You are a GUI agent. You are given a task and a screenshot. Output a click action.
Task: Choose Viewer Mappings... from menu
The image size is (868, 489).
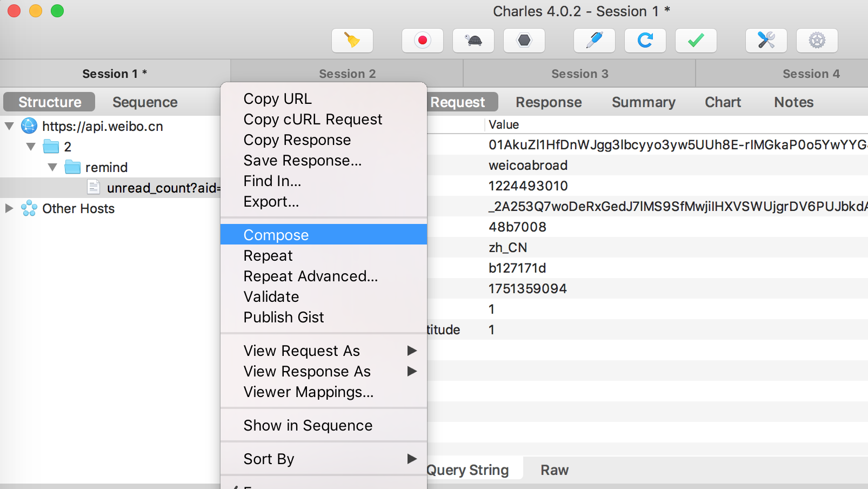pos(324,392)
